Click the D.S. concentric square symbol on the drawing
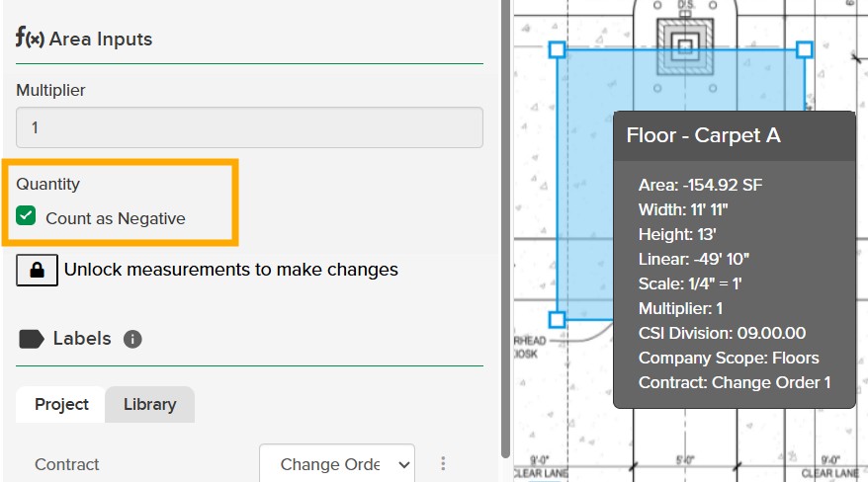This screenshot has width=868, height=482. [685, 45]
